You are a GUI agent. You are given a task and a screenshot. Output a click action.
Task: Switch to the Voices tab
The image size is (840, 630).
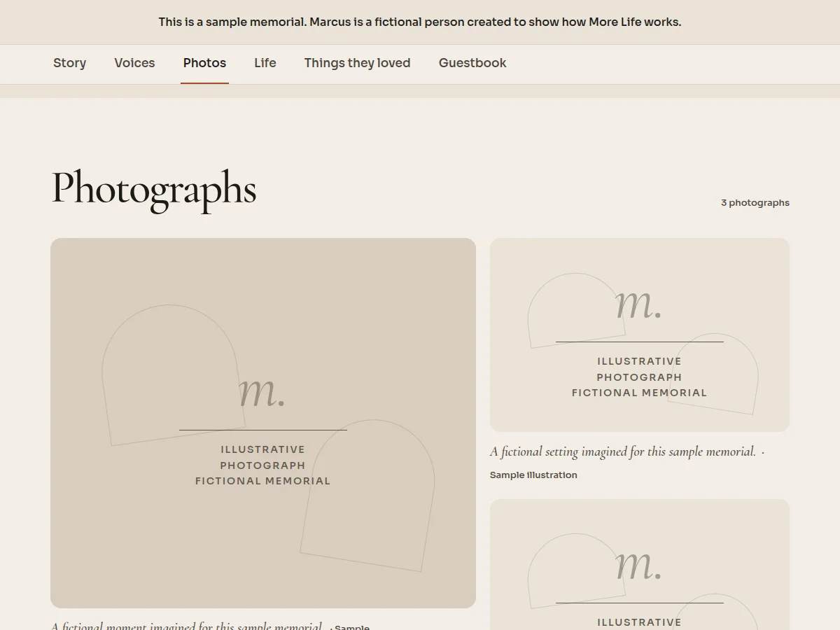pyautogui.click(x=134, y=63)
